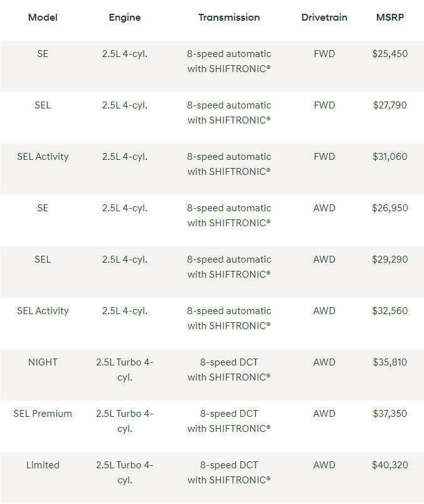Select the AWD cell in the Limited row
The width and height of the screenshot is (424, 504).
[x=324, y=465]
